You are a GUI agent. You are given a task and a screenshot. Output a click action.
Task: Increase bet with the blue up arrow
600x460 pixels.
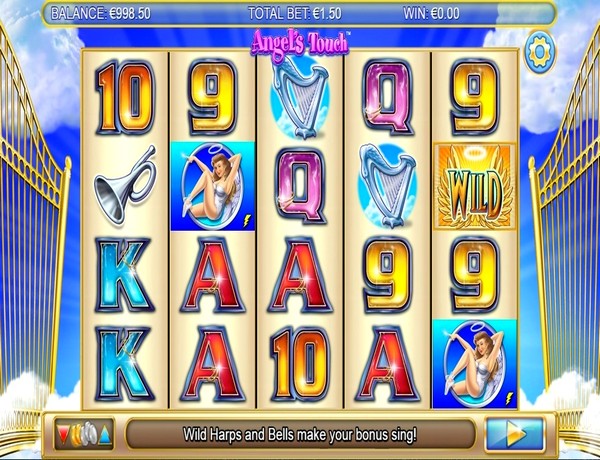point(105,435)
